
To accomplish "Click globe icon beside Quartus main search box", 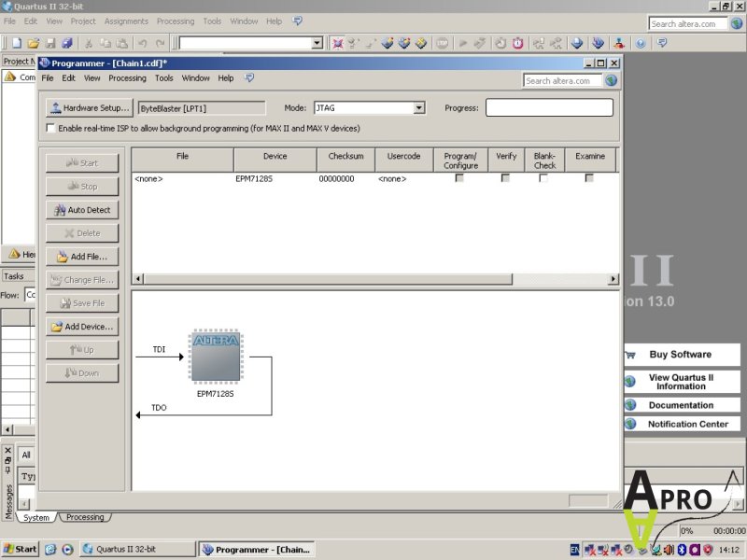I will (737, 23).
